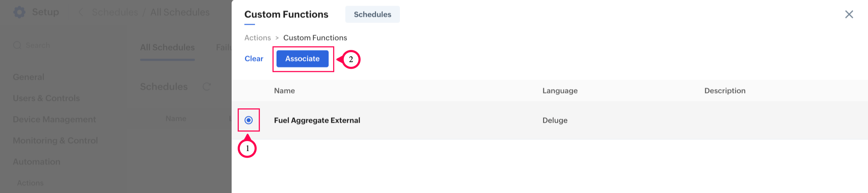Switch to the Schedules tab
This screenshot has width=868, height=193.
pos(372,15)
